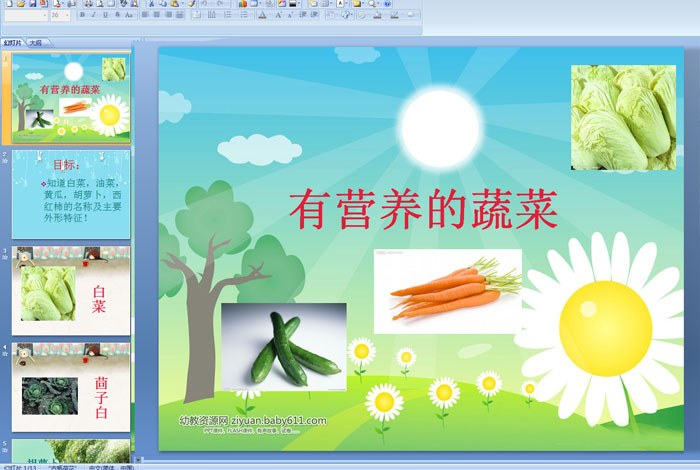Open Help via the blue question mark
The image size is (700, 470).
387,4
